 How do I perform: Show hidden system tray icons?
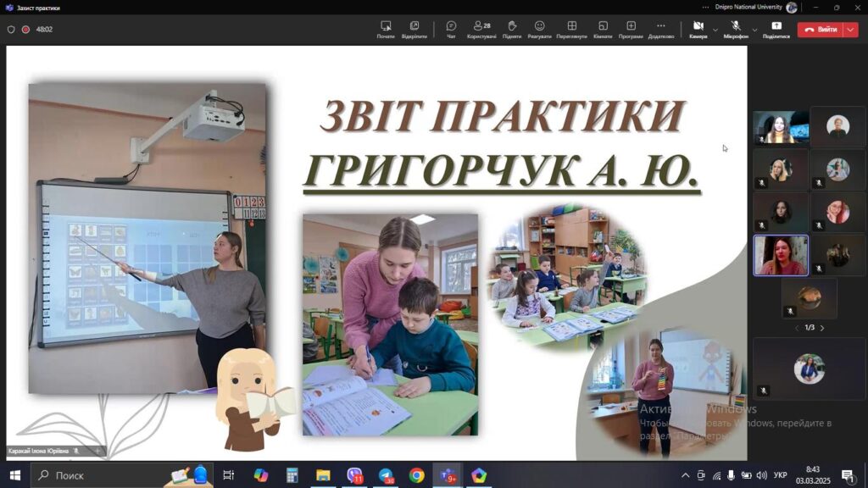(x=685, y=475)
